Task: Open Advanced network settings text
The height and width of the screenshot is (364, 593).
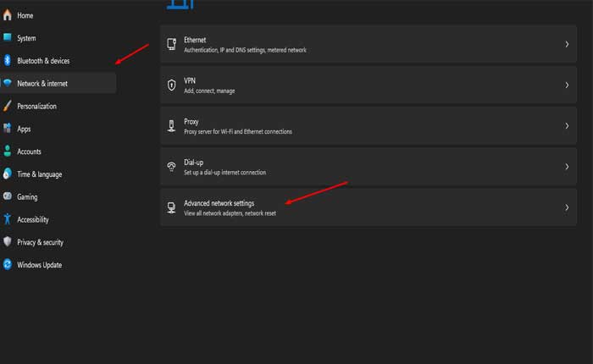Action: [219, 203]
